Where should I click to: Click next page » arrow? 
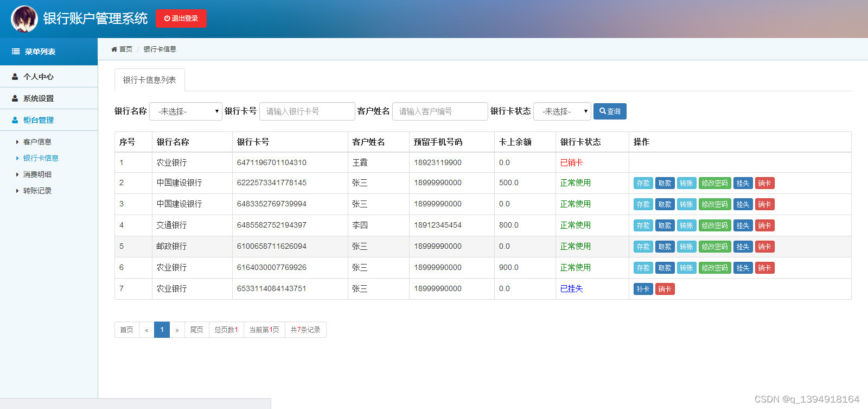177,330
